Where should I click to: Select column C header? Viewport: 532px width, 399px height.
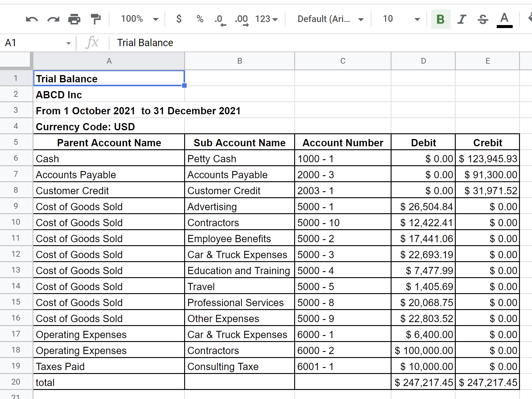(x=343, y=61)
